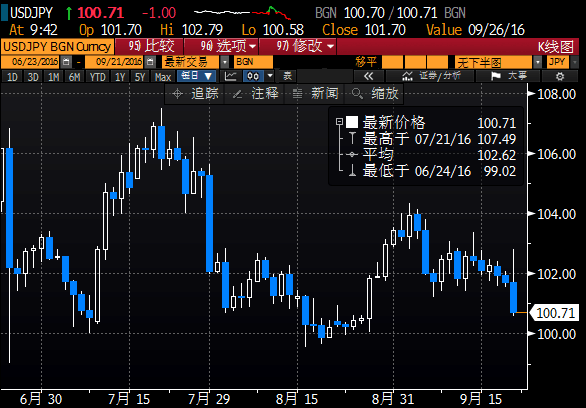Click the white 最新价格 legend square

click(352, 122)
